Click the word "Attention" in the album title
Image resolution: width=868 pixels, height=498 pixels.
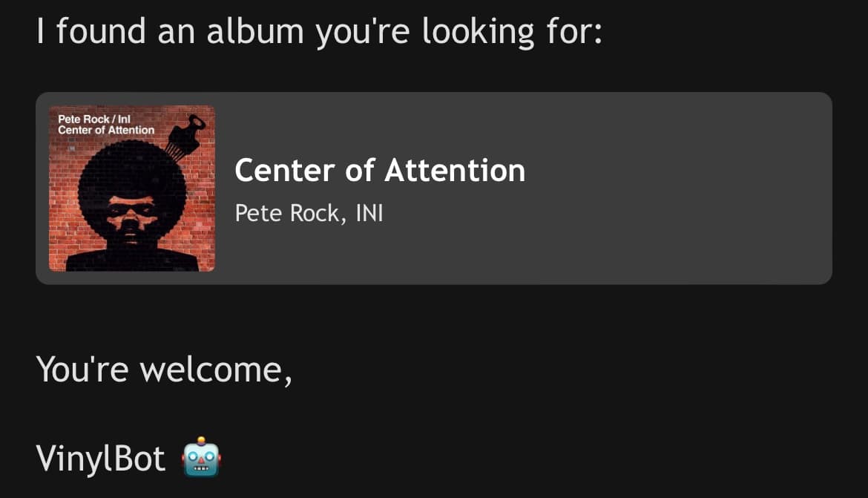pos(454,171)
